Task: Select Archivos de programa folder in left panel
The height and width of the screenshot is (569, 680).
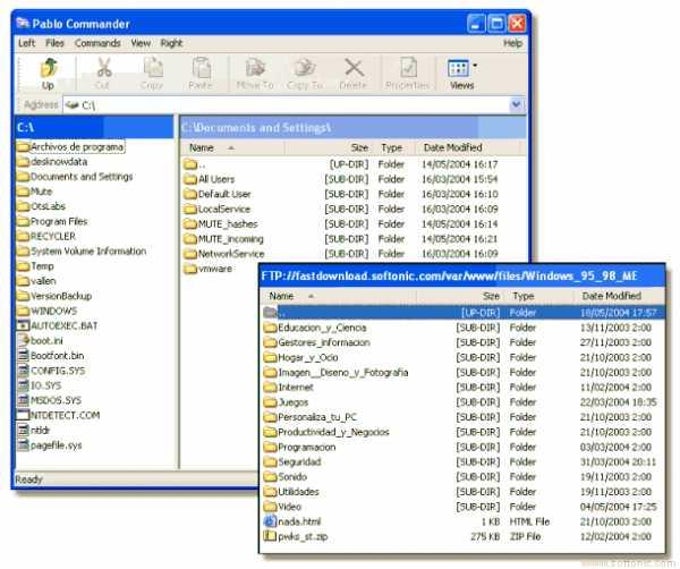Action: click(71, 147)
